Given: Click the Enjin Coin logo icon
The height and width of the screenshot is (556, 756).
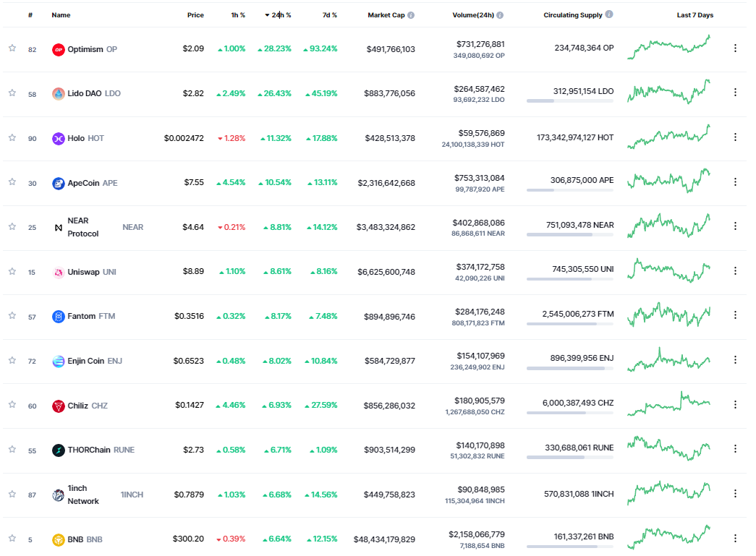Looking at the screenshot, I should point(59,362).
